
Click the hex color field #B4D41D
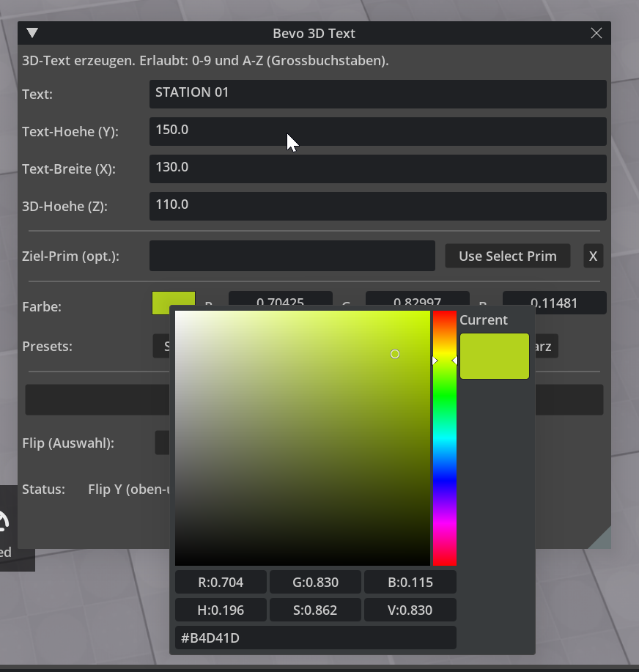tap(315, 638)
